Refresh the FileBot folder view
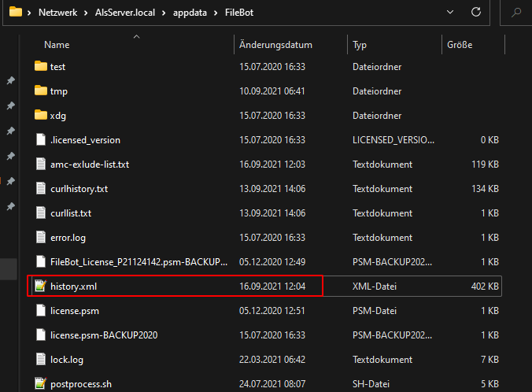This screenshot has height=392, width=532. pos(475,13)
